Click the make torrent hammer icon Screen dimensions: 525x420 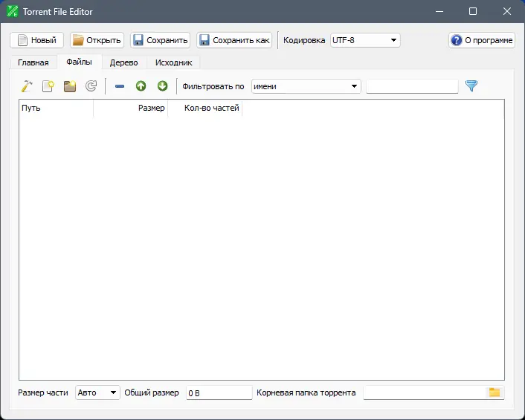27,86
